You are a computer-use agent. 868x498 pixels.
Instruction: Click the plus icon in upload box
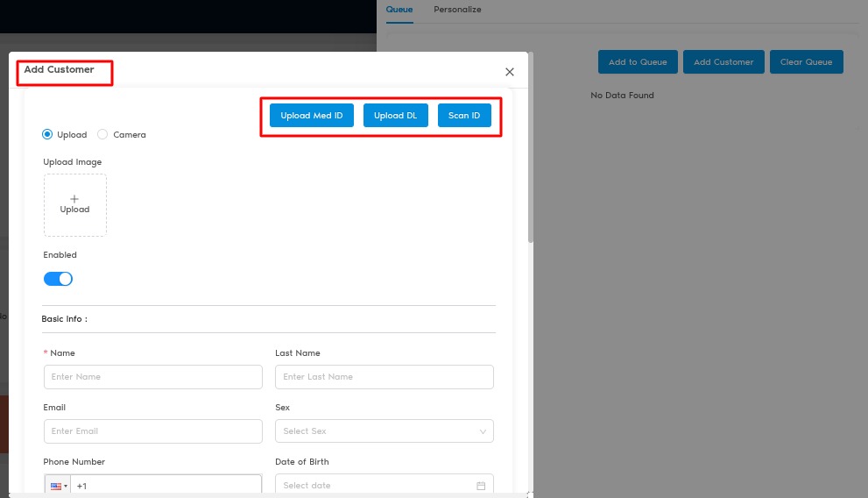74,199
